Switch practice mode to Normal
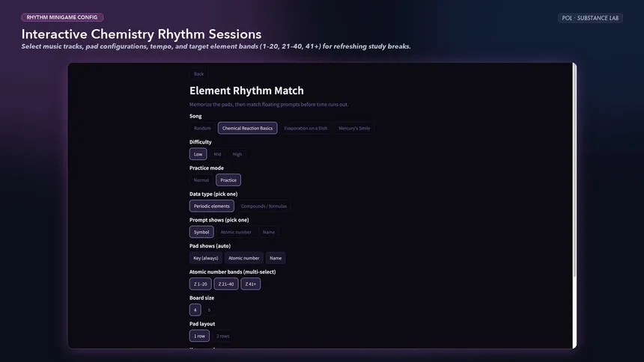This screenshot has width=644, height=362. tap(201, 180)
